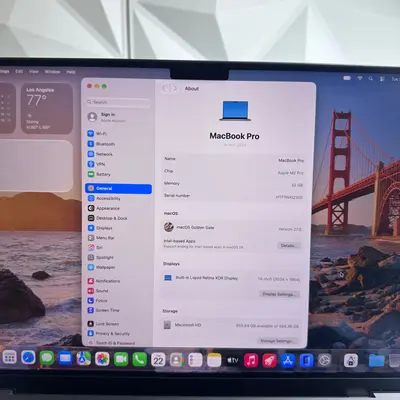The width and height of the screenshot is (400, 400).
Task: Open the apps grid icon in the Dock
Action: click(x=10, y=358)
